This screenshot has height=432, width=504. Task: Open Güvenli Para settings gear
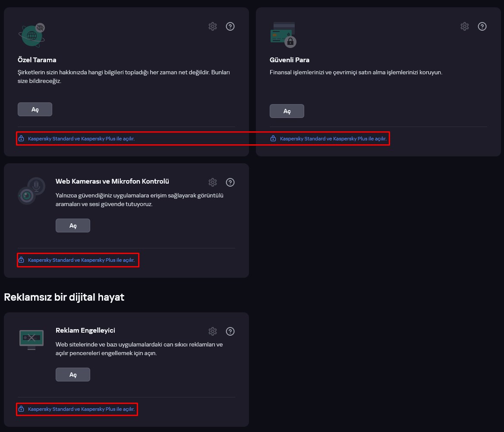tap(464, 26)
